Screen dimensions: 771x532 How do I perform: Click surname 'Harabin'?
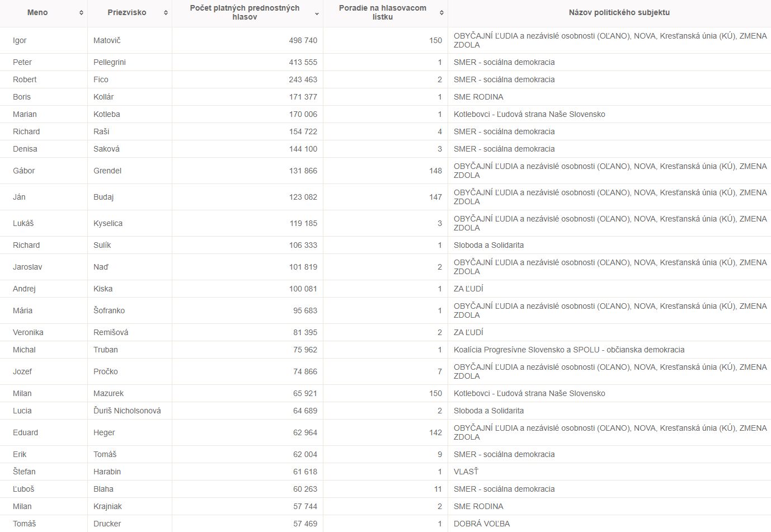(107, 472)
